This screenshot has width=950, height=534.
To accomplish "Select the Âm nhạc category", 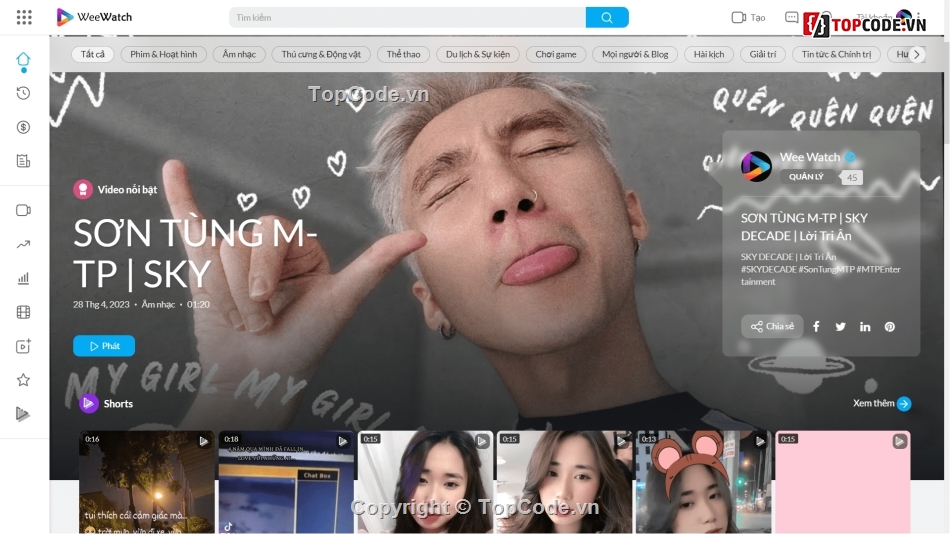I will pos(239,55).
